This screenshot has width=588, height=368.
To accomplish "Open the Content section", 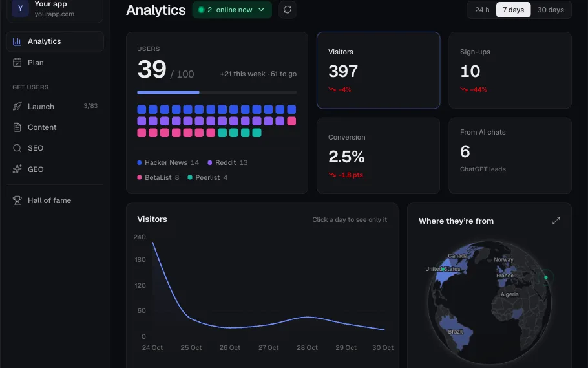I will [x=55, y=127].
